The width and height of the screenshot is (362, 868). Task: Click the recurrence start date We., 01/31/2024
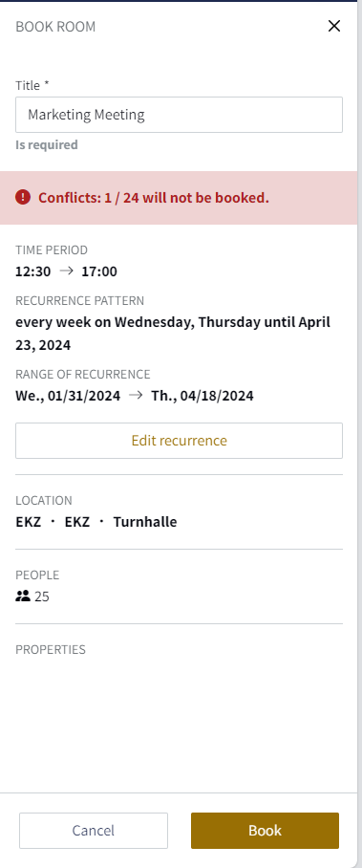(68, 396)
